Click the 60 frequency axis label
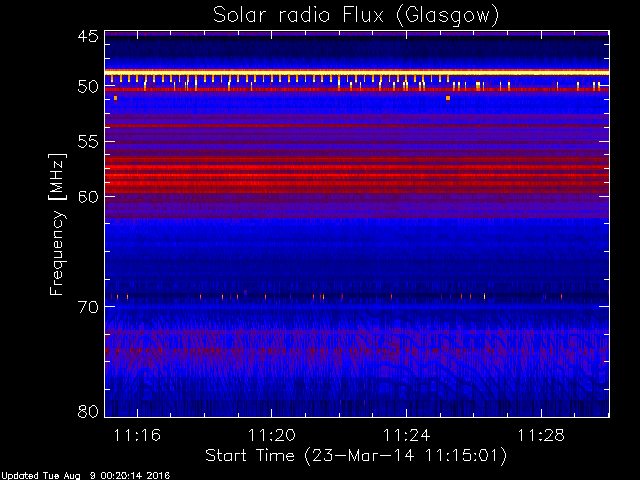The width and height of the screenshot is (640, 480). pyautogui.click(x=88, y=197)
